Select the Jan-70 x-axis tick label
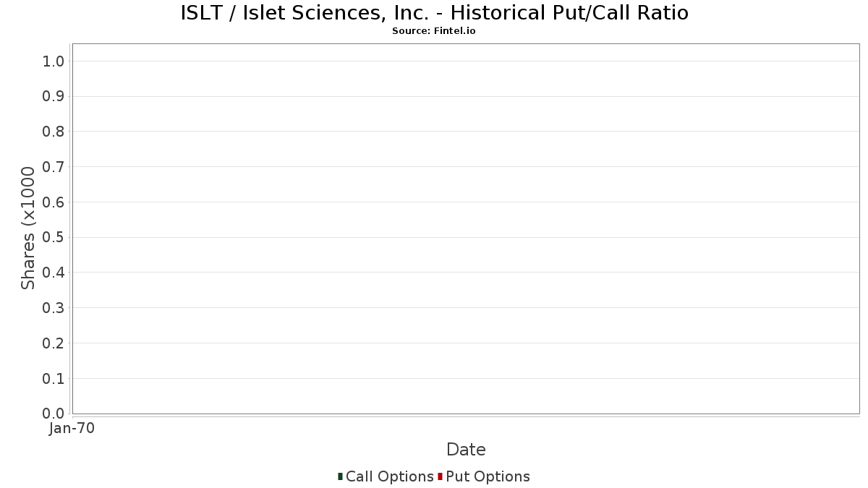 [72, 429]
